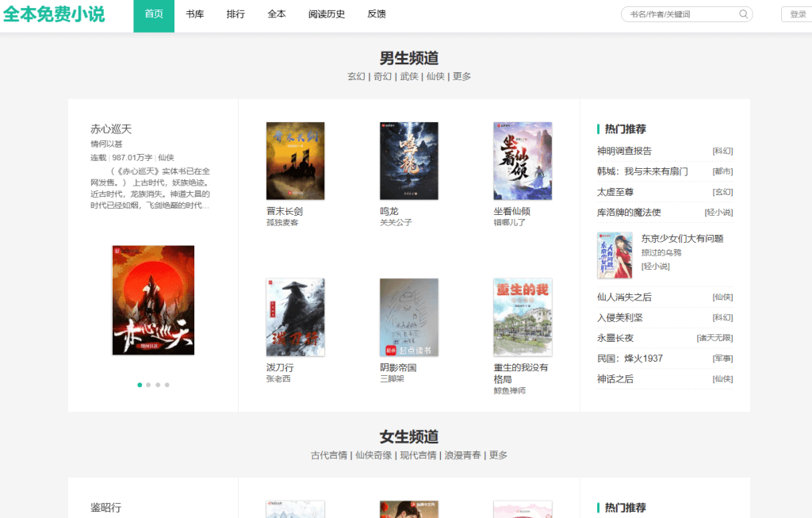Click the 登录 login button
The image size is (812, 518).
click(x=797, y=14)
